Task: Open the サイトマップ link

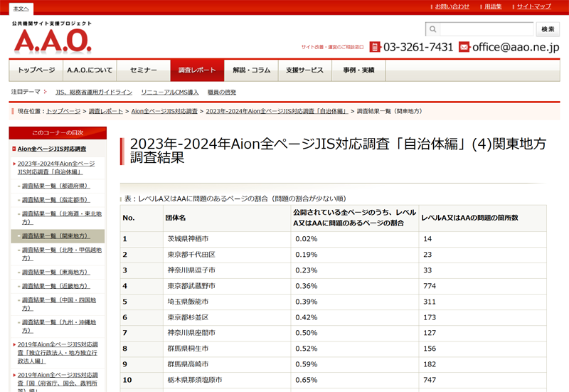Action: (533, 6)
